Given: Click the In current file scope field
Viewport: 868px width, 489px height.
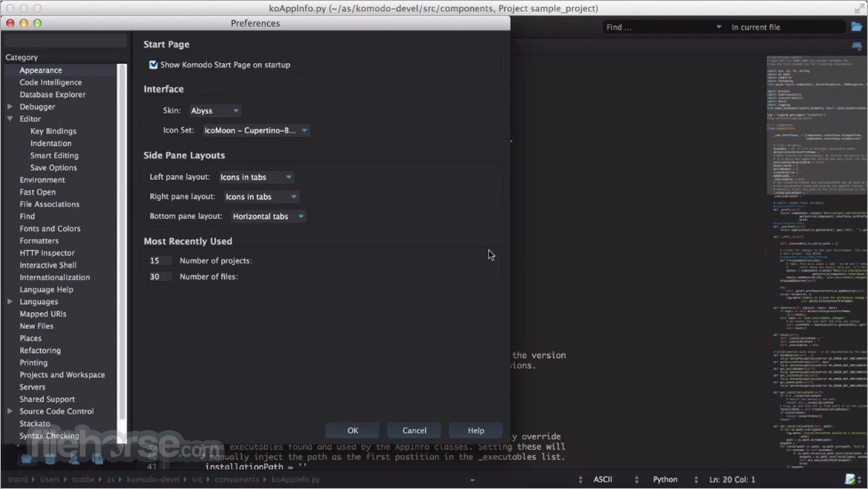Looking at the screenshot, I should [x=786, y=27].
